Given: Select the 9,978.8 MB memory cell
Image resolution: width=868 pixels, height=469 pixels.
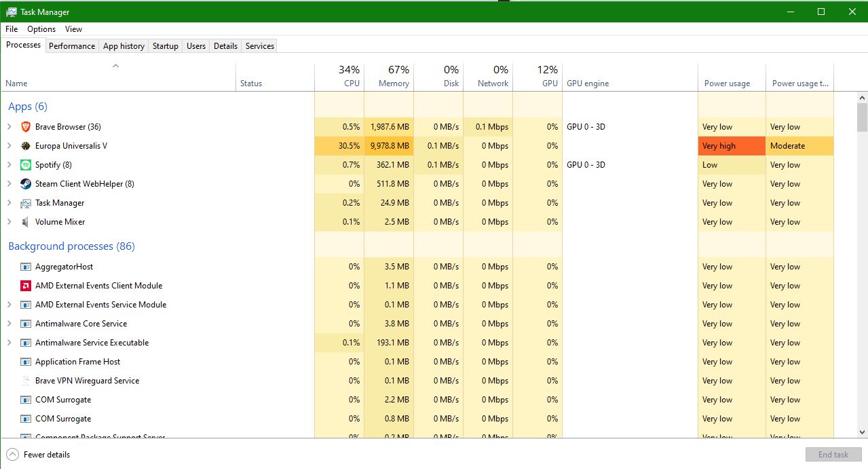Looking at the screenshot, I should pyautogui.click(x=389, y=146).
